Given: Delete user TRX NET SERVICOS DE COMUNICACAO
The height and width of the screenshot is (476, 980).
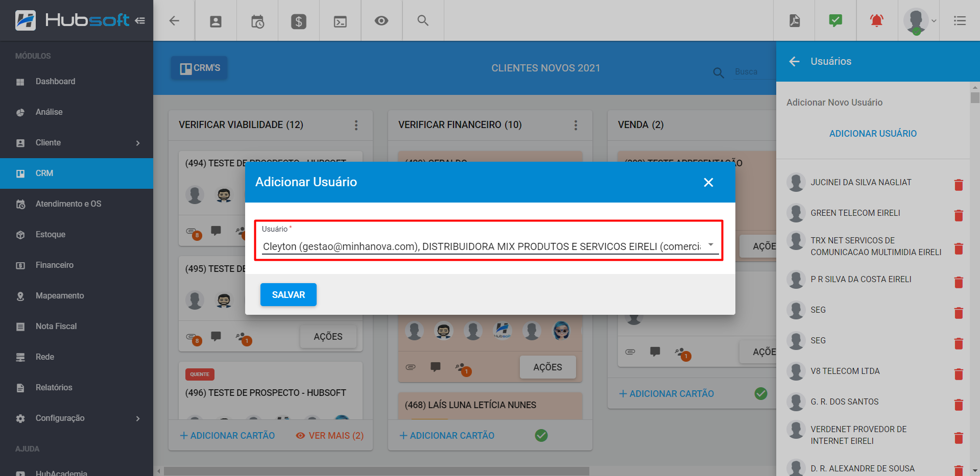Looking at the screenshot, I should tap(959, 248).
